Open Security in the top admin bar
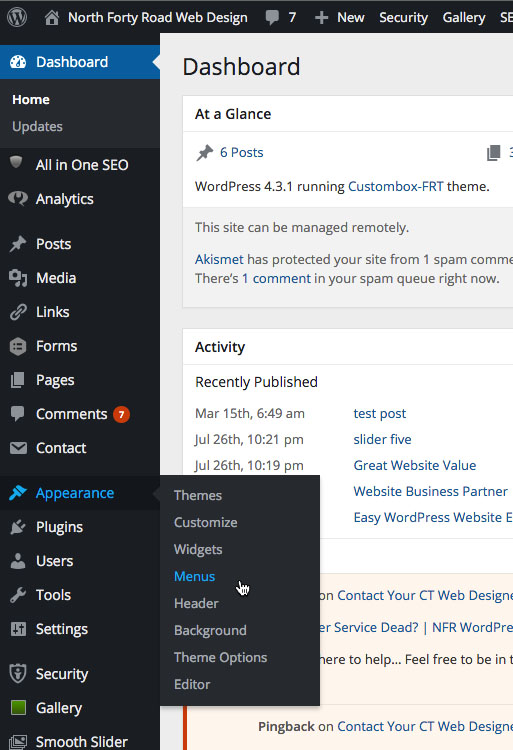The width and height of the screenshot is (513, 750). 403,18
